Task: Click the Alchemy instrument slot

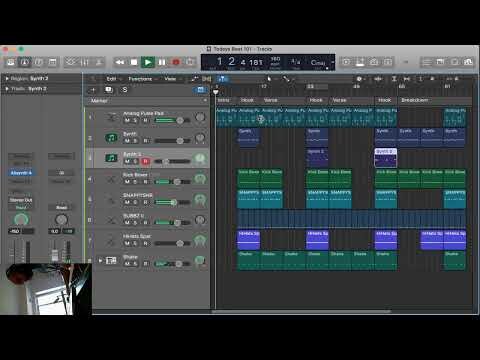Action: [21, 173]
